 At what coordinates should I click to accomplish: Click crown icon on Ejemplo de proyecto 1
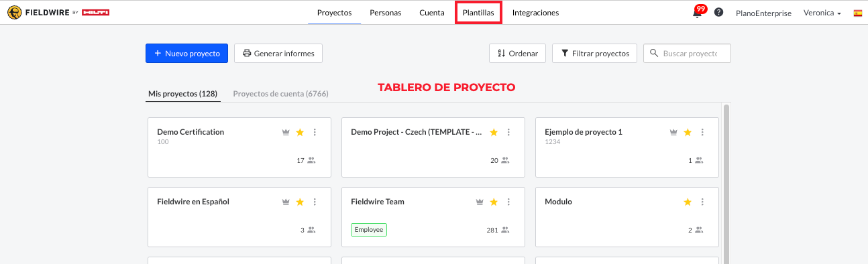673,132
